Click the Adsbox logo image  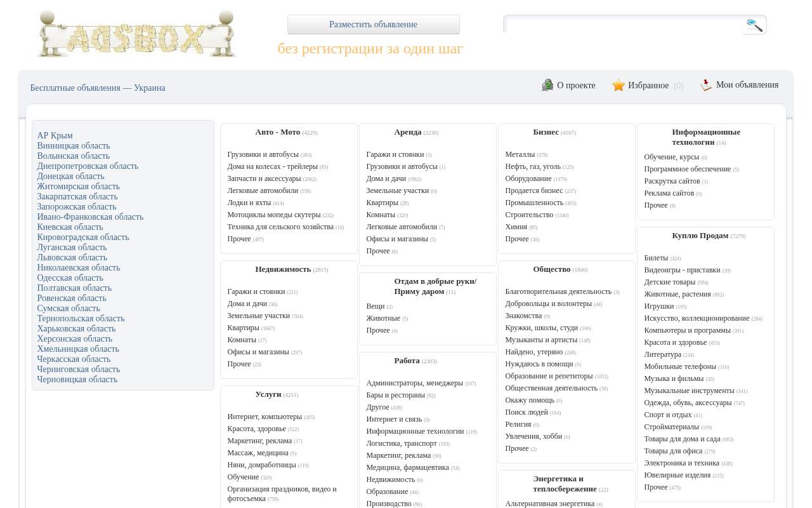pos(136,34)
